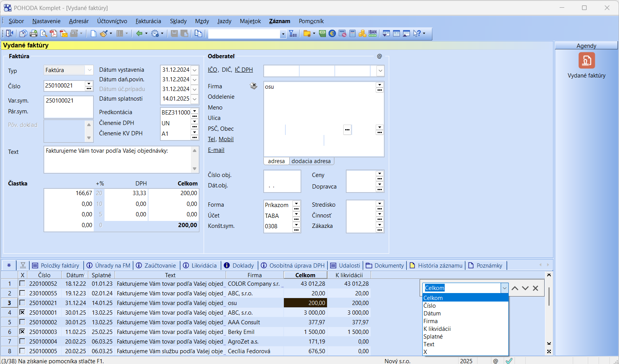Switch to Položky faktúry tab

tap(56, 265)
